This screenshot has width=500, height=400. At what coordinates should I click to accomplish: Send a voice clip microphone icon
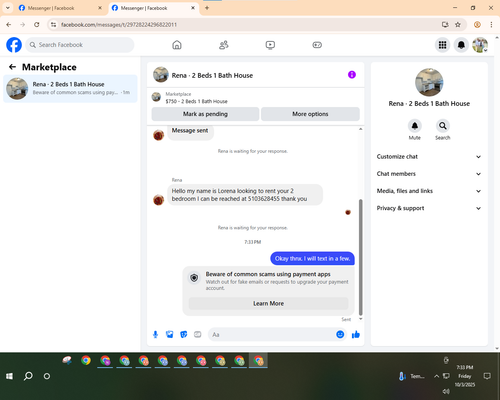(155, 334)
